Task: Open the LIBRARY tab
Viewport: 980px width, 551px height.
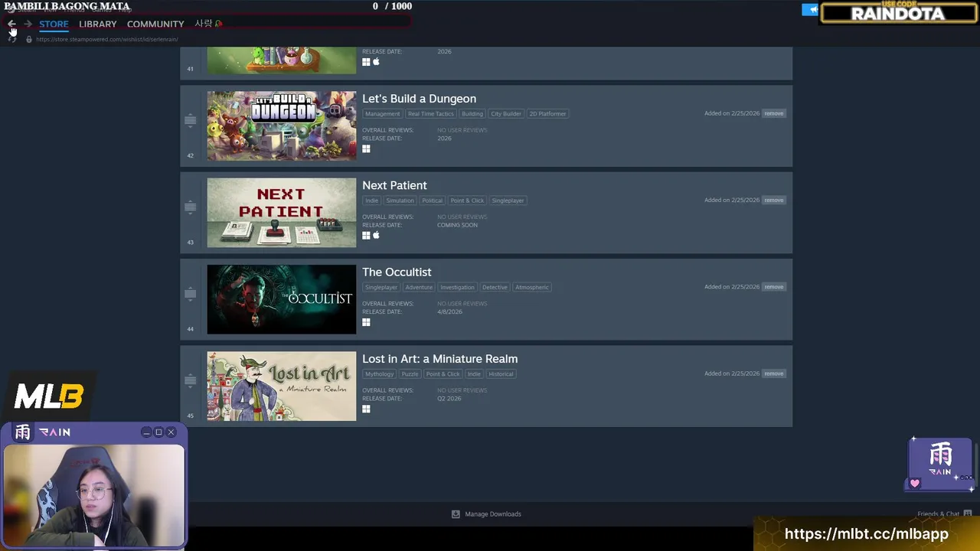Action: (98, 24)
